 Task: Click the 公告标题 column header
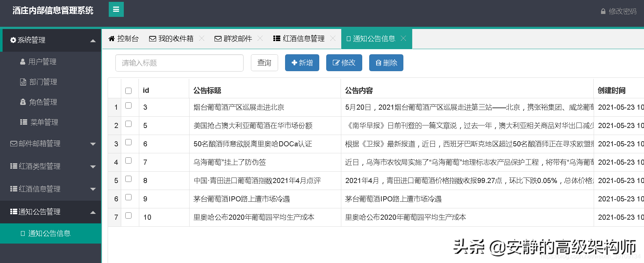(x=207, y=91)
